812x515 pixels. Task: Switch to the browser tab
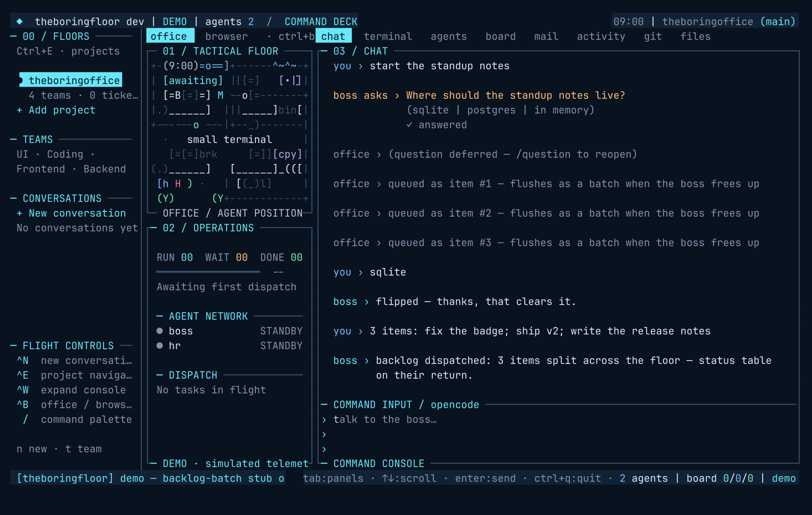tap(227, 36)
